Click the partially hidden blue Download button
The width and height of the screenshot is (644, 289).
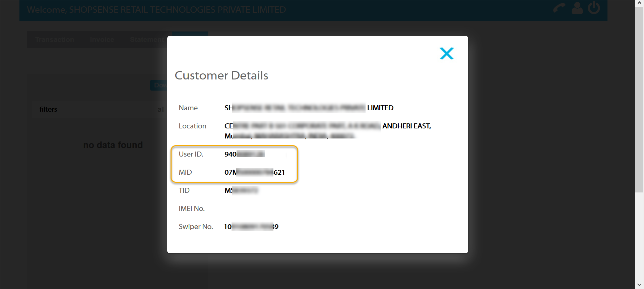click(158, 85)
